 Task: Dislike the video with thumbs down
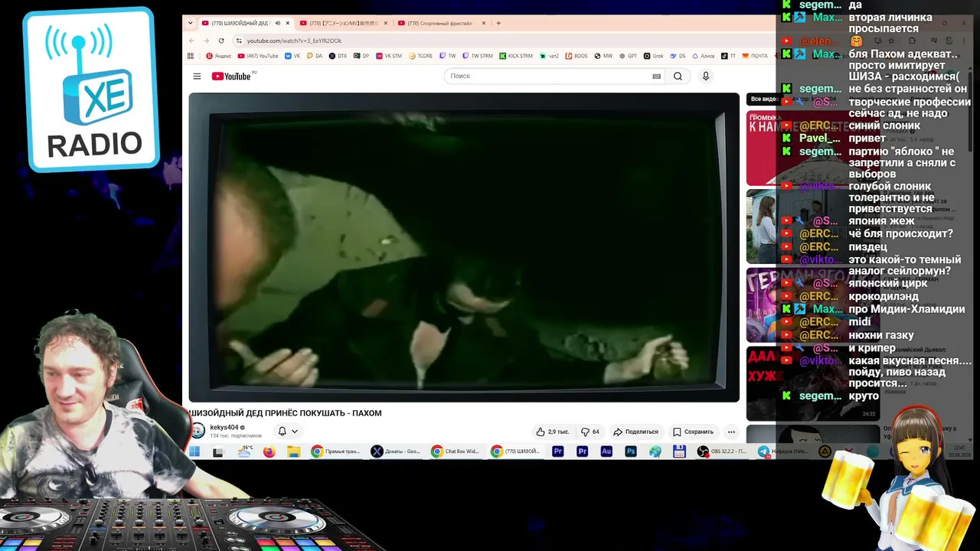tap(590, 432)
